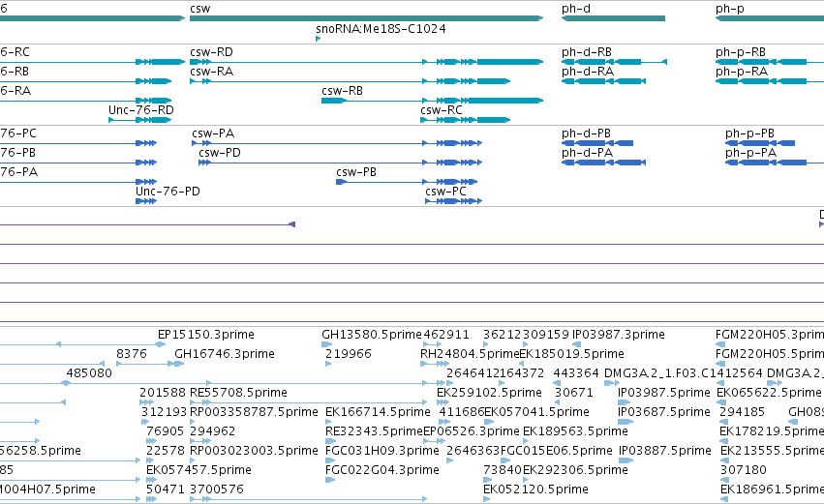Select protein csw-PD label

pos(220,153)
